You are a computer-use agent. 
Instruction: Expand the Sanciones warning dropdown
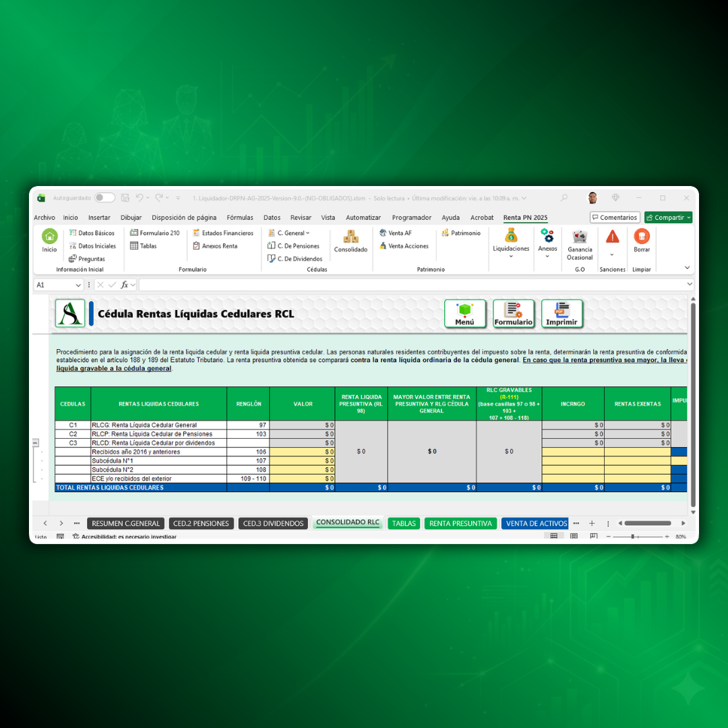pos(612,255)
